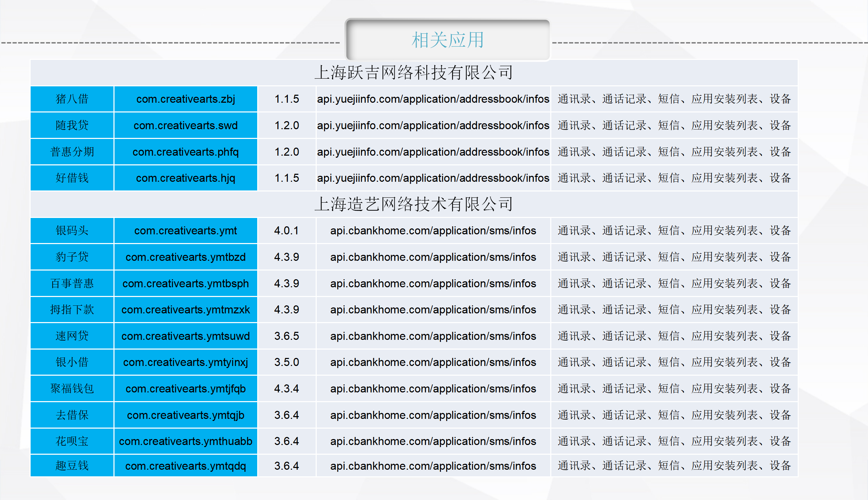The image size is (868, 500).
Task: Click the API URL in the 猪八借 row
Action: coord(433,99)
